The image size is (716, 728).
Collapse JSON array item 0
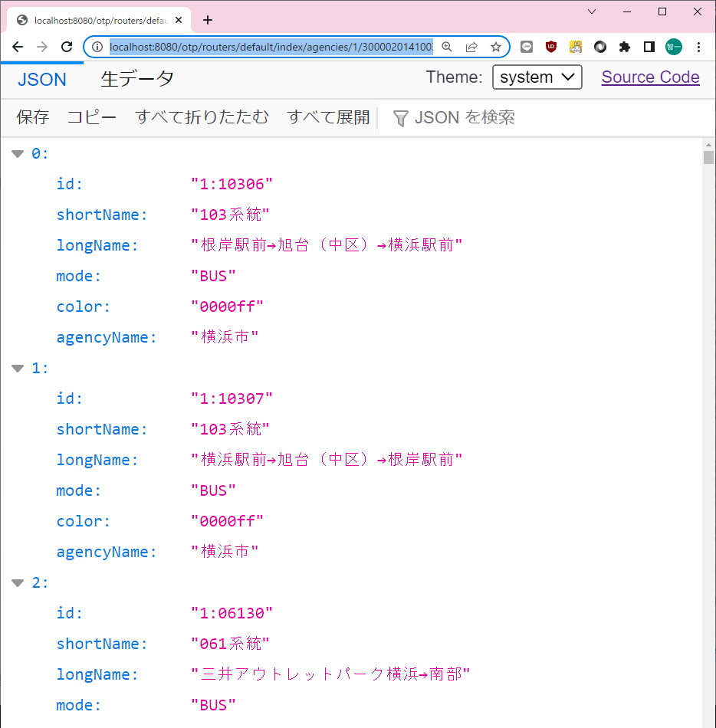(x=18, y=154)
